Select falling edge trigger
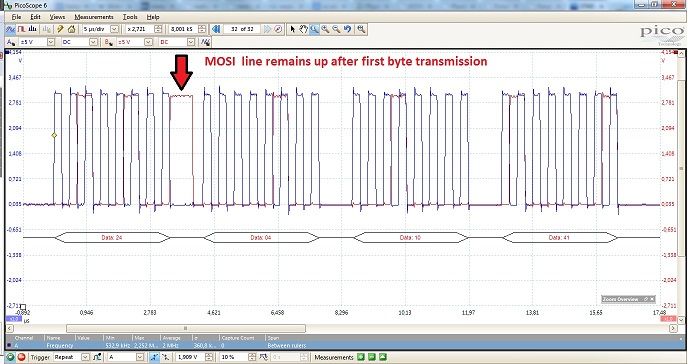The image size is (688, 364). coord(165,357)
